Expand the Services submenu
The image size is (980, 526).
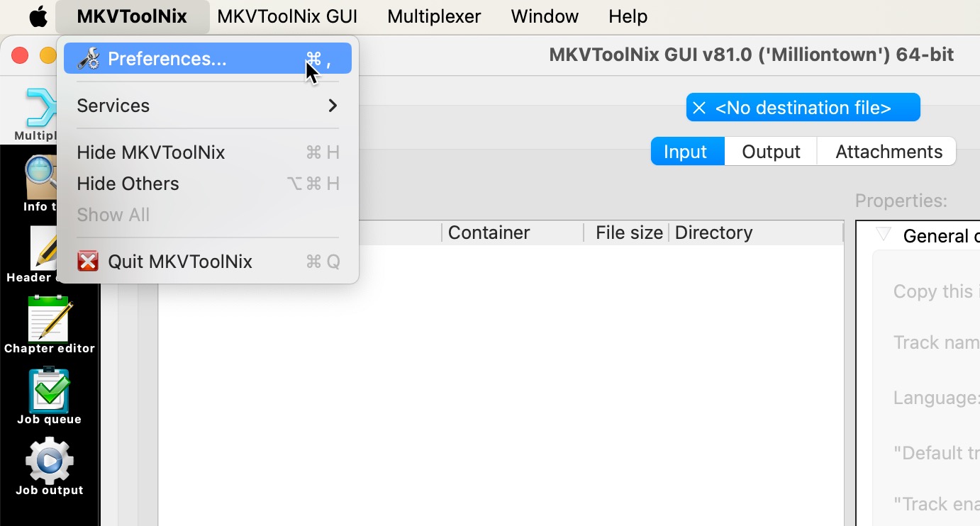tap(207, 106)
